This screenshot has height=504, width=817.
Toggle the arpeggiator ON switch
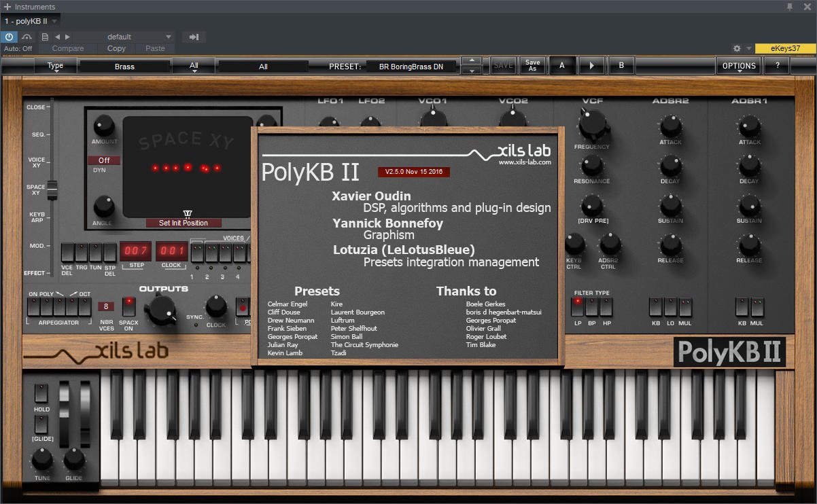[33, 306]
